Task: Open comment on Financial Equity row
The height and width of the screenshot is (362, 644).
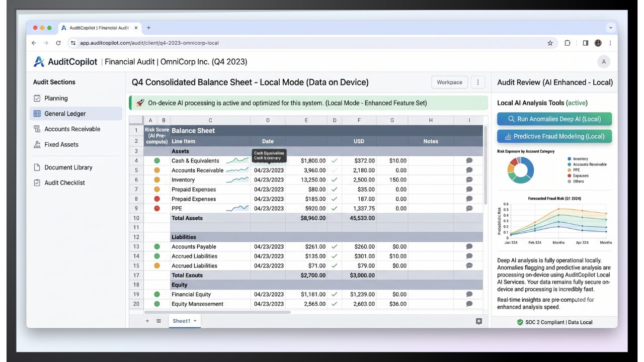Action: 469,295
